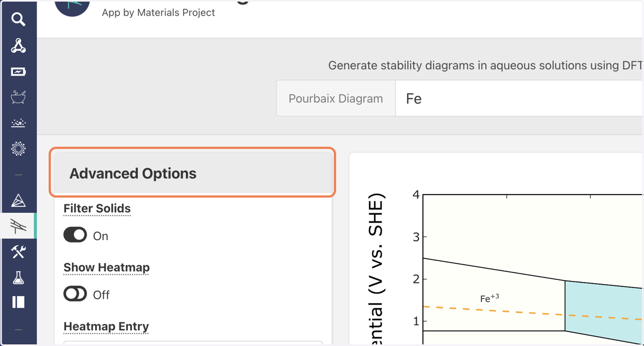Open the search magnifier icon in sidebar
The height and width of the screenshot is (346, 644).
pyautogui.click(x=18, y=20)
